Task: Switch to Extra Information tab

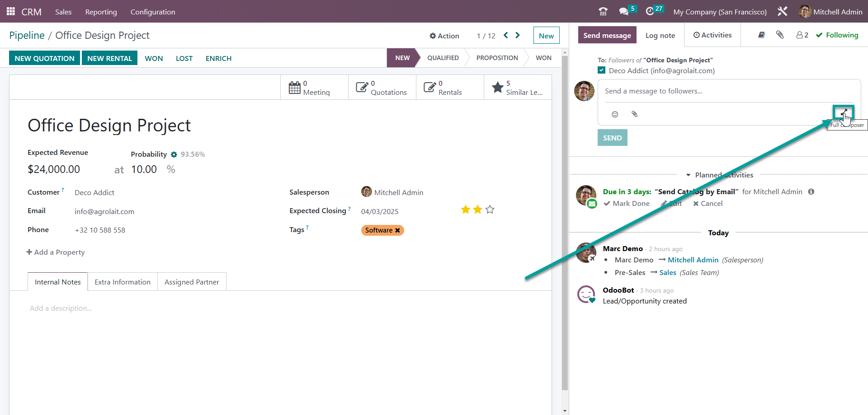Action: click(x=123, y=282)
